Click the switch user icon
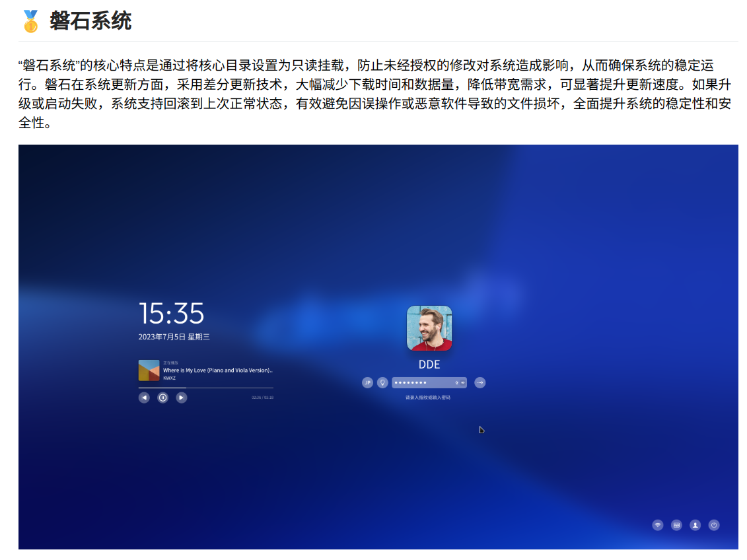747x560 pixels. 695,525
